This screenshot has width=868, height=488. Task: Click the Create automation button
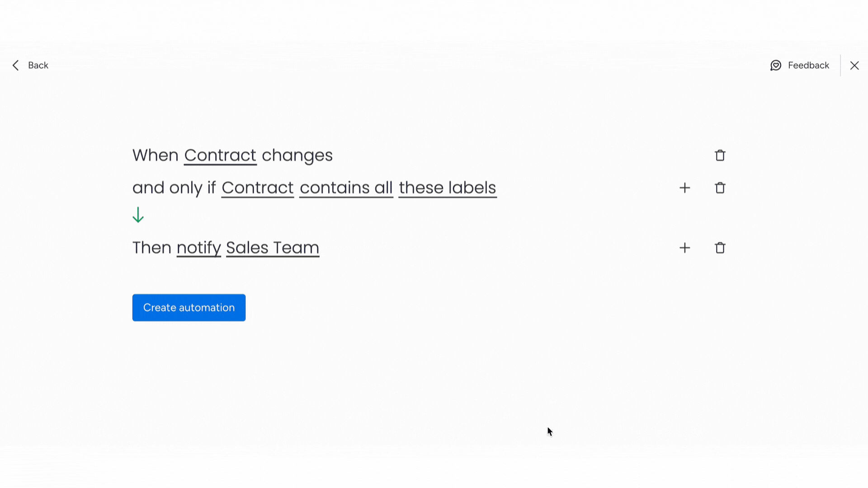coord(189,308)
